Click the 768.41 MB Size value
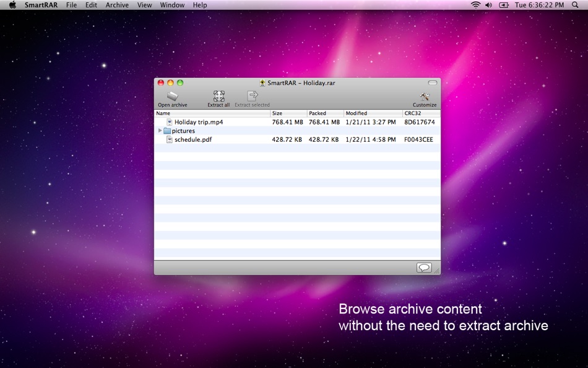588x368 pixels. (288, 122)
